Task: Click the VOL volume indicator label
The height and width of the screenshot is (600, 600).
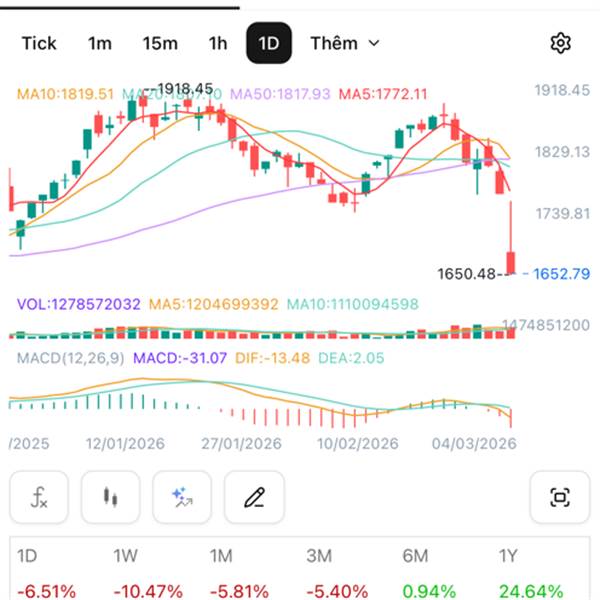Action: point(75,304)
